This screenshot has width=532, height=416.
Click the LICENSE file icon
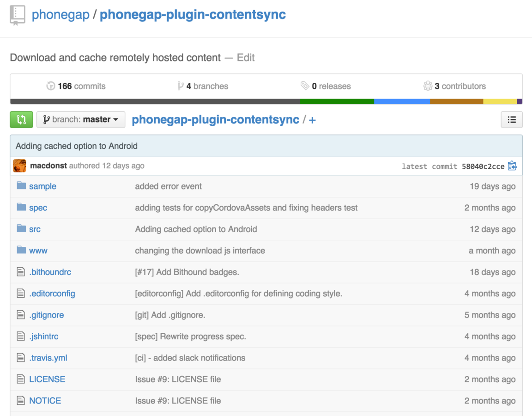tap(21, 379)
